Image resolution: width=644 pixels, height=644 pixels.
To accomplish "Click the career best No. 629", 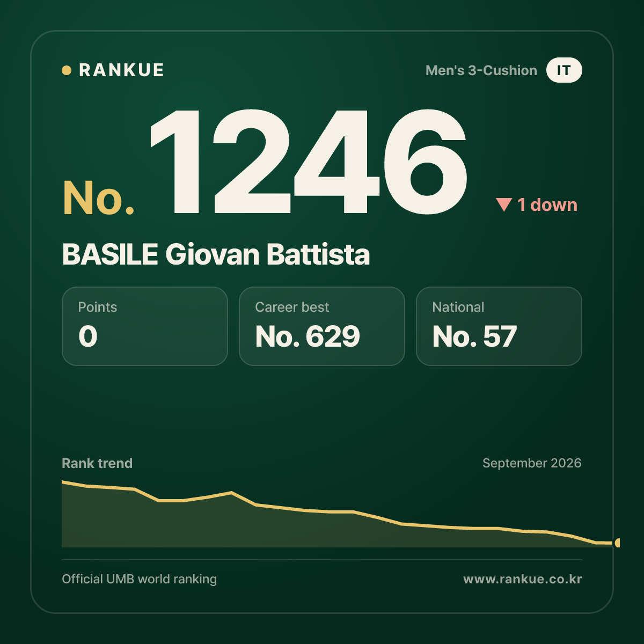I will (308, 336).
